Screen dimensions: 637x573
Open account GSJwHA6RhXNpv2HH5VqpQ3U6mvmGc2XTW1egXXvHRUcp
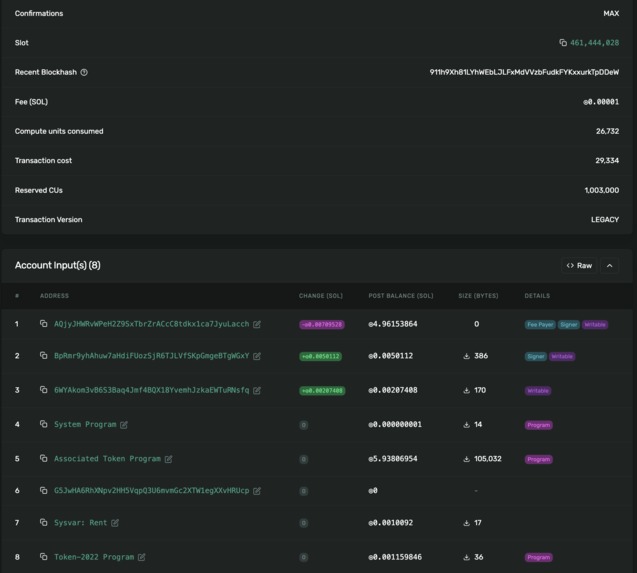click(x=152, y=491)
